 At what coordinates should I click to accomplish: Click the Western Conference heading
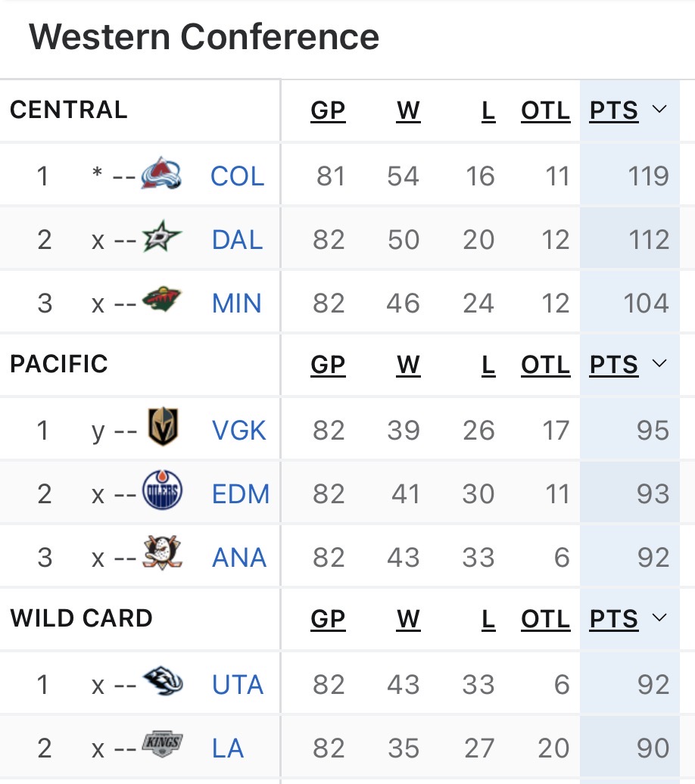[204, 36]
